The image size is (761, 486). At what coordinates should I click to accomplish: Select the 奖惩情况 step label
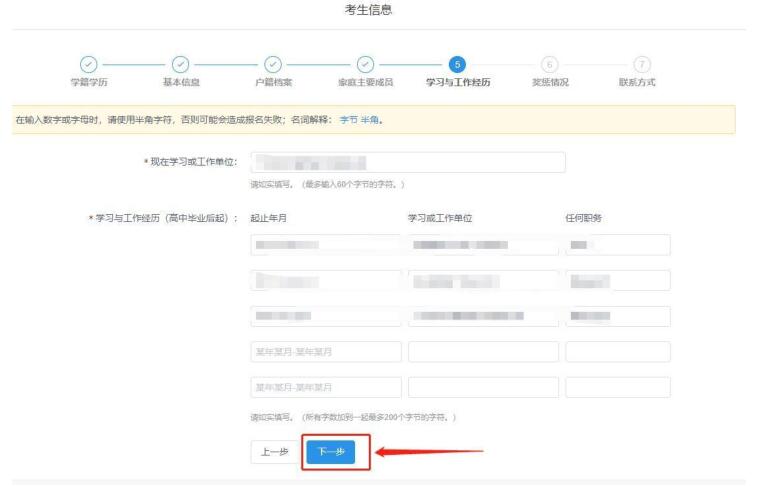tap(549, 82)
